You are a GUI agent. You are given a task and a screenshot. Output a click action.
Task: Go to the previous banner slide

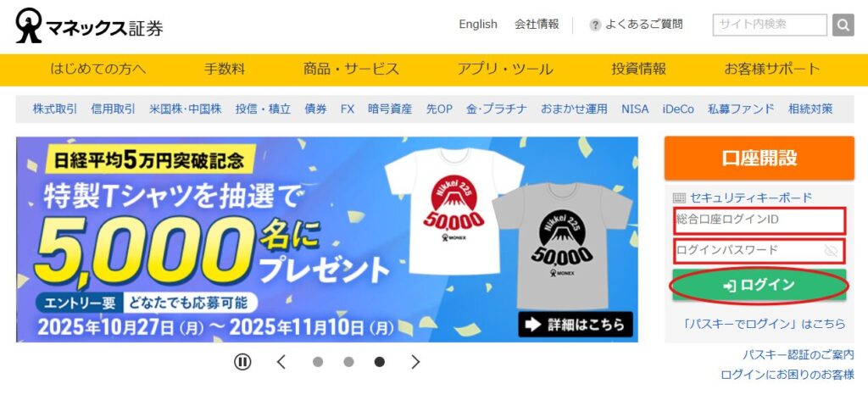coord(281,362)
